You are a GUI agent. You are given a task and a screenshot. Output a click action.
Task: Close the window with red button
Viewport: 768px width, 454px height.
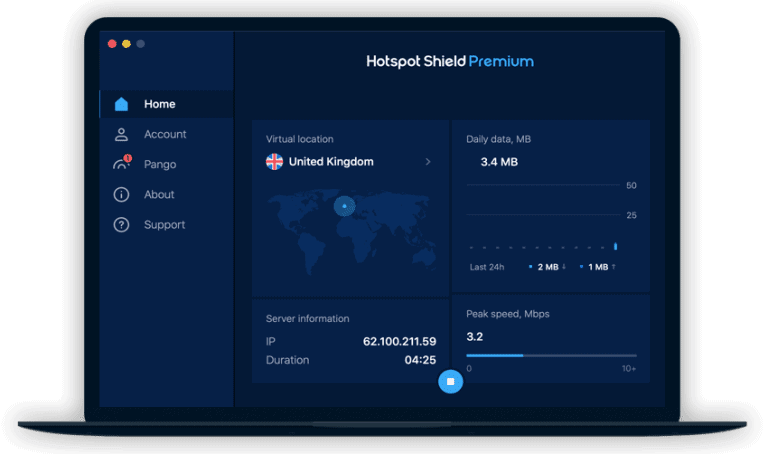click(x=112, y=44)
